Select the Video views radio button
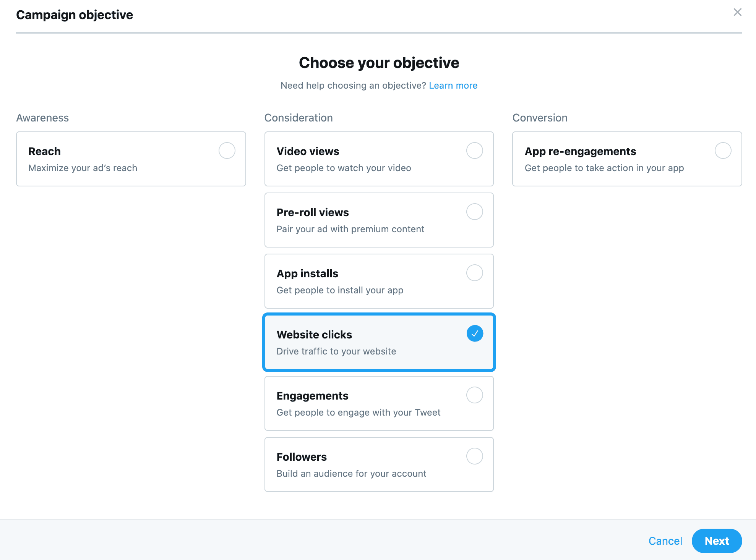Image resolution: width=756 pixels, height=560 pixels. click(474, 151)
